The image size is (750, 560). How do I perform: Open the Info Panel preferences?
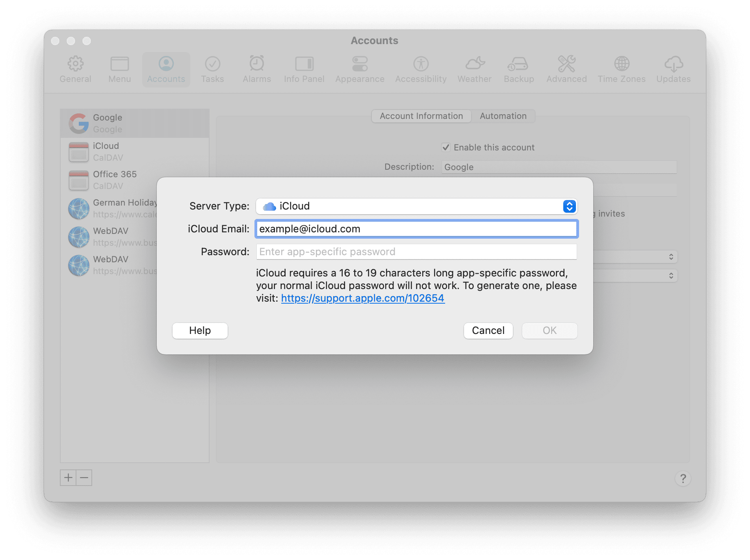(304, 69)
